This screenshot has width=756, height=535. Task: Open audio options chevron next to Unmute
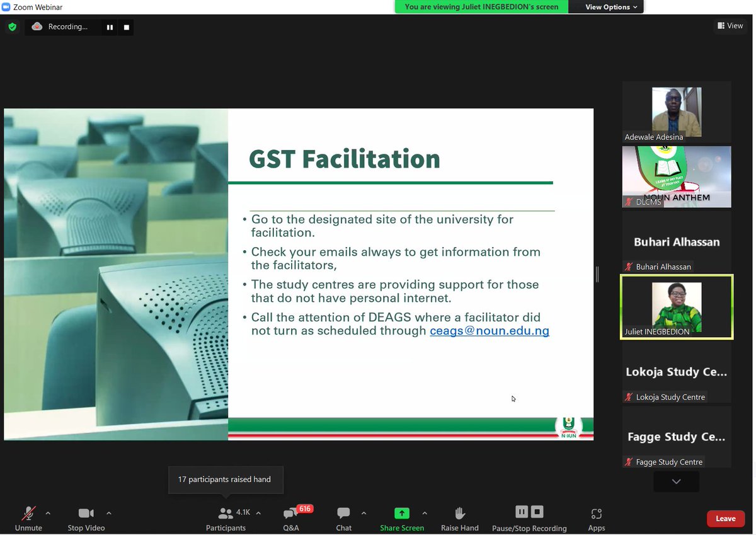click(48, 513)
